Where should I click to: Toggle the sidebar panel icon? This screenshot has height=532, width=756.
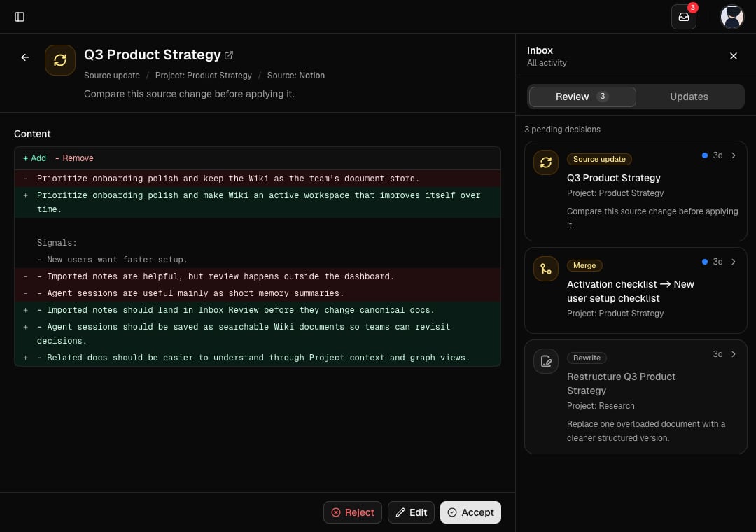tap(20, 17)
